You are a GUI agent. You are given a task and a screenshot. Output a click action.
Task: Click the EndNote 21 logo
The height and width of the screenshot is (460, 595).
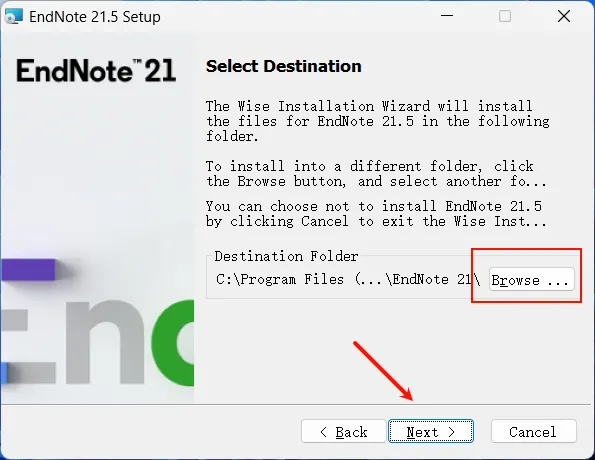pos(96,71)
